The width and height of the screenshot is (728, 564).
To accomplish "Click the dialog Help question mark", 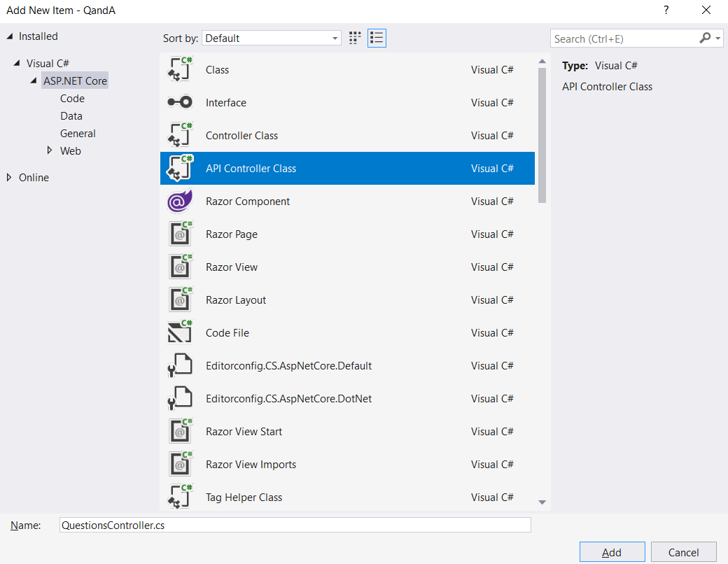I will (x=666, y=10).
